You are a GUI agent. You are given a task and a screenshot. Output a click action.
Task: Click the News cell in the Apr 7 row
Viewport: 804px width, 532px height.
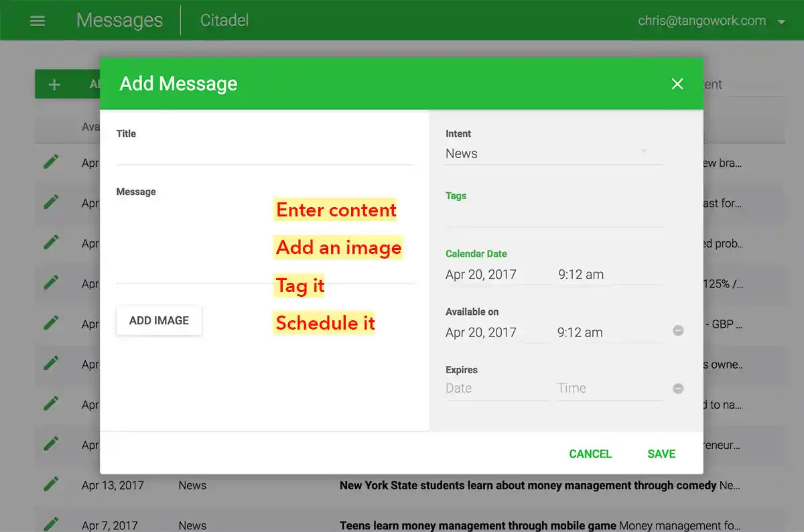pyautogui.click(x=192, y=526)
